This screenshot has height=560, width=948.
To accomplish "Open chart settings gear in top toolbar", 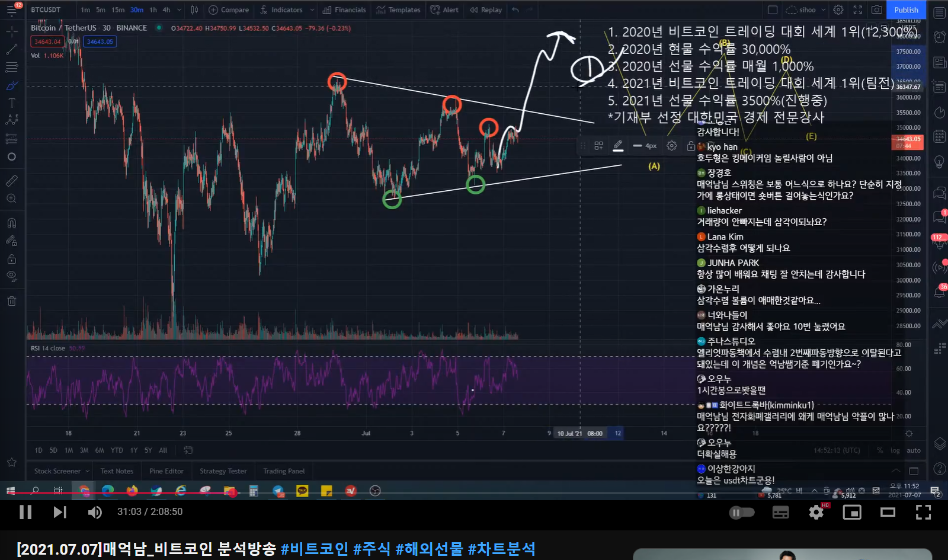I will (838, 10).
